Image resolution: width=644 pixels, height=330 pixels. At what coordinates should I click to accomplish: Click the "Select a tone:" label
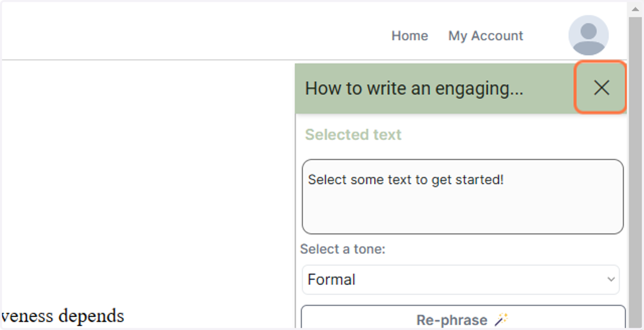tap(343, 250)
